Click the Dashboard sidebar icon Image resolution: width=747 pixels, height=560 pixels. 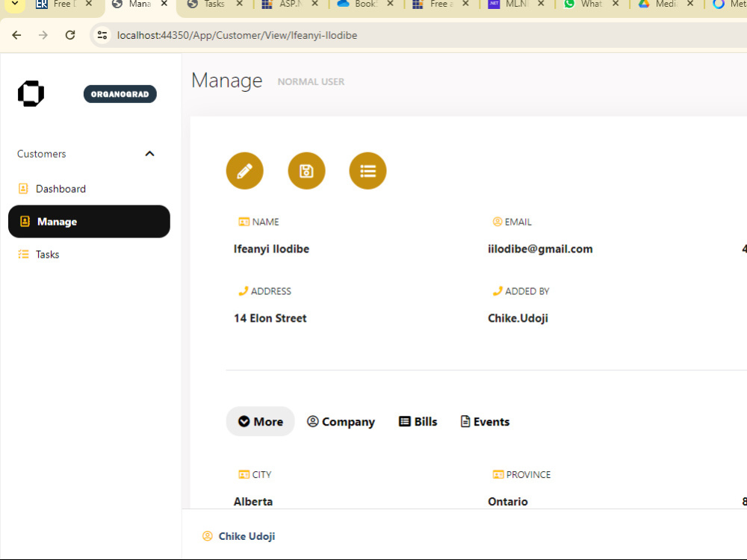pyautogui.click(x=23, y=189)
